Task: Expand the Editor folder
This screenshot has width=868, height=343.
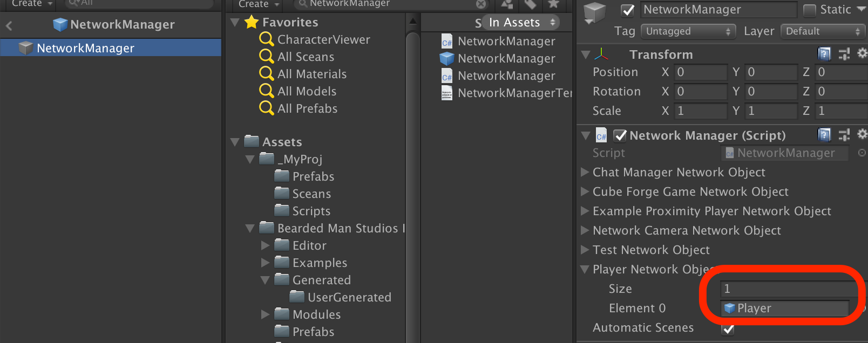Action: click(265, 246)
